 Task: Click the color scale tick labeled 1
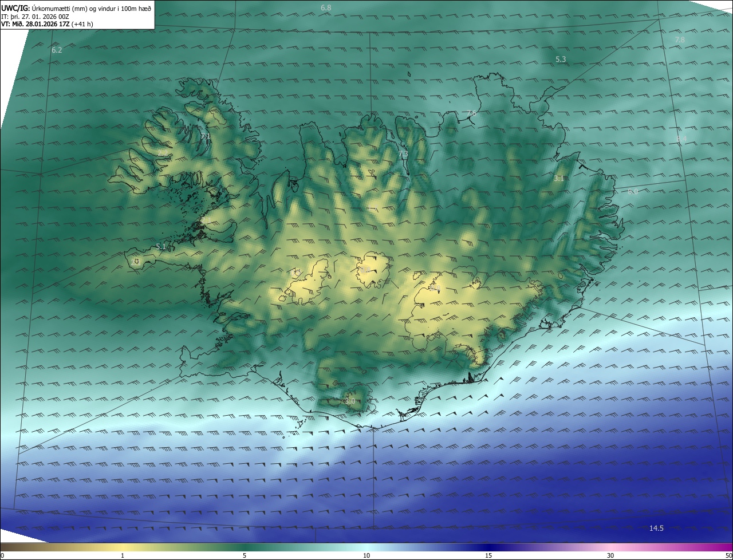click(x=123, y=555)
